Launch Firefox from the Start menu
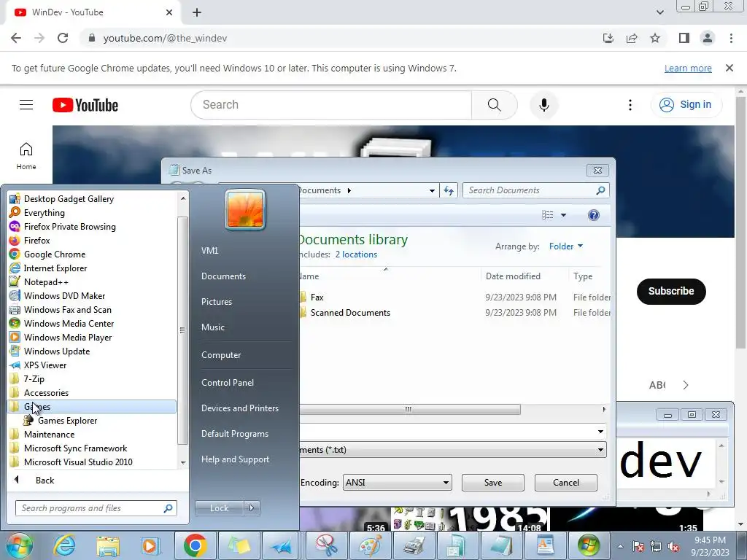 (x=36, y=241)
